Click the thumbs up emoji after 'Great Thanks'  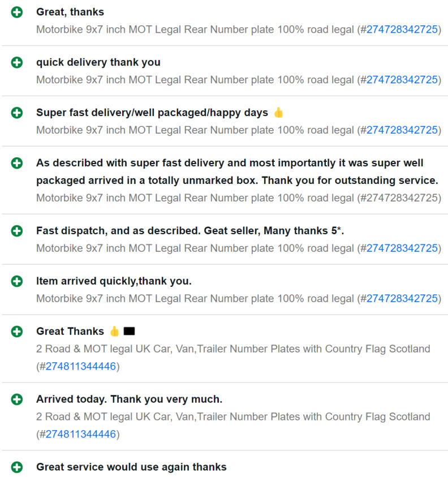point(114,331)
